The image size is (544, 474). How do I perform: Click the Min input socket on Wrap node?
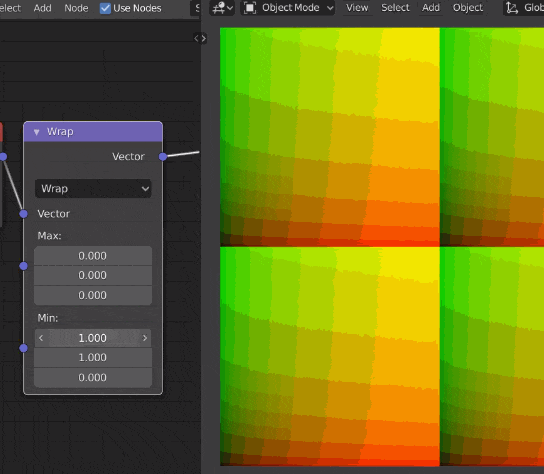(x=23, y=348)
